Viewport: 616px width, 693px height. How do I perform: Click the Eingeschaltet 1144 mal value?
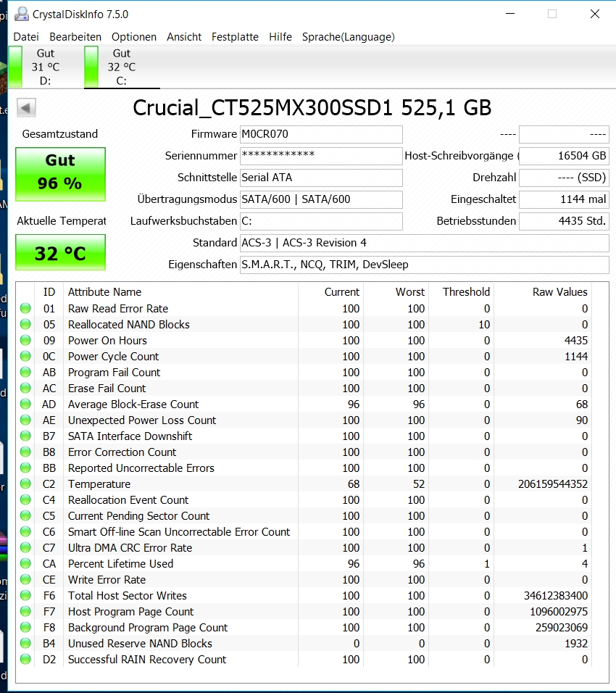point(564,199)
